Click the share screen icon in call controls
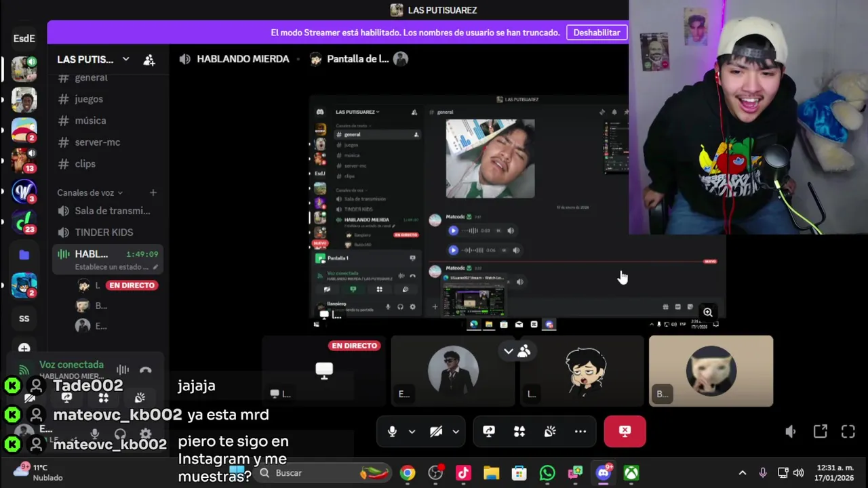868x488 pixels. coord(489,432)
